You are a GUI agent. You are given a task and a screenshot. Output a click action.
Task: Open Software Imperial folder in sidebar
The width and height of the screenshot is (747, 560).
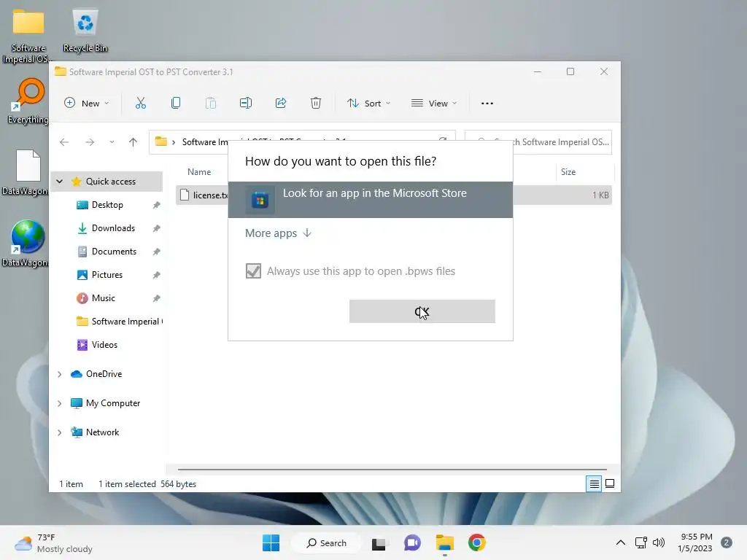(119, 322)
